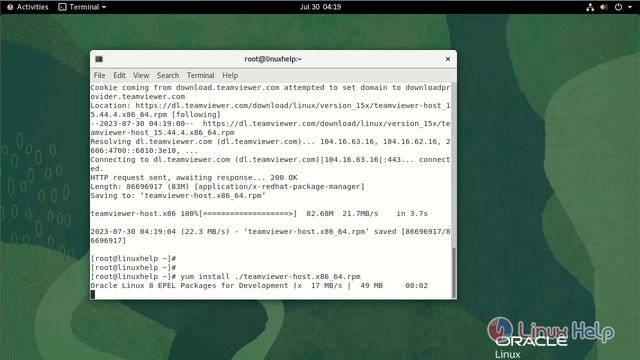Click the power icon in top bar

click(618, 7)
